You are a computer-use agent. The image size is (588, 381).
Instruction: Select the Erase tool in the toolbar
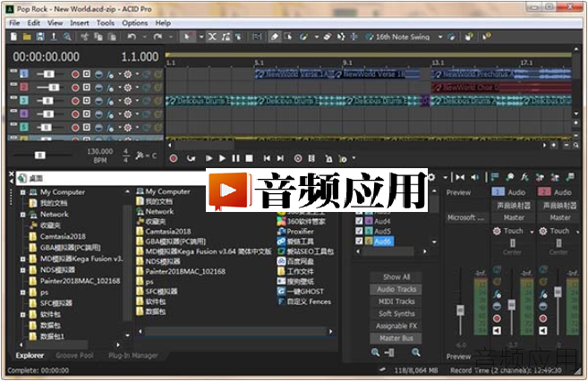click(x=328, y=37)
